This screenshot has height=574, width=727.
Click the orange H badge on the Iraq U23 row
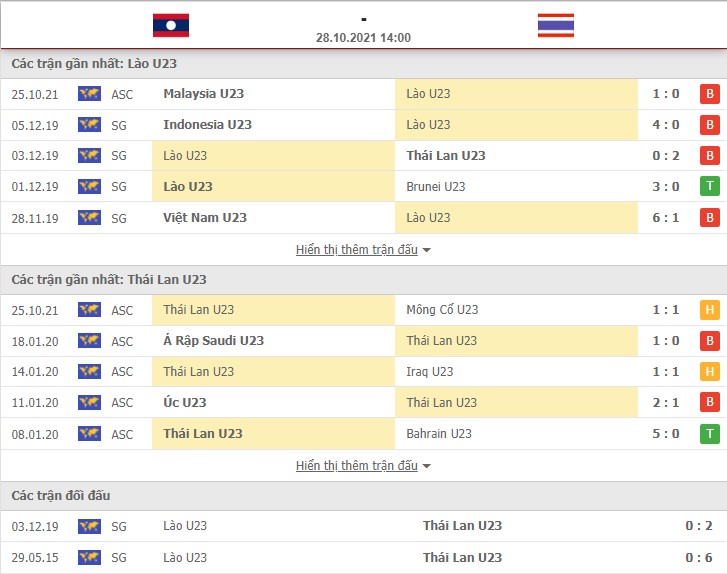[x=709, y=371]
